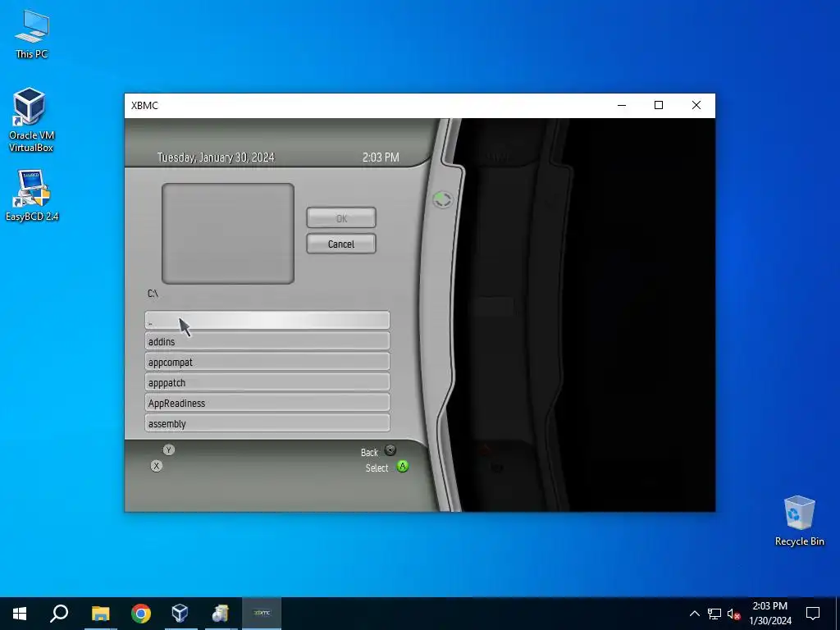Click the XBMC taskbar button

[262, 614]
